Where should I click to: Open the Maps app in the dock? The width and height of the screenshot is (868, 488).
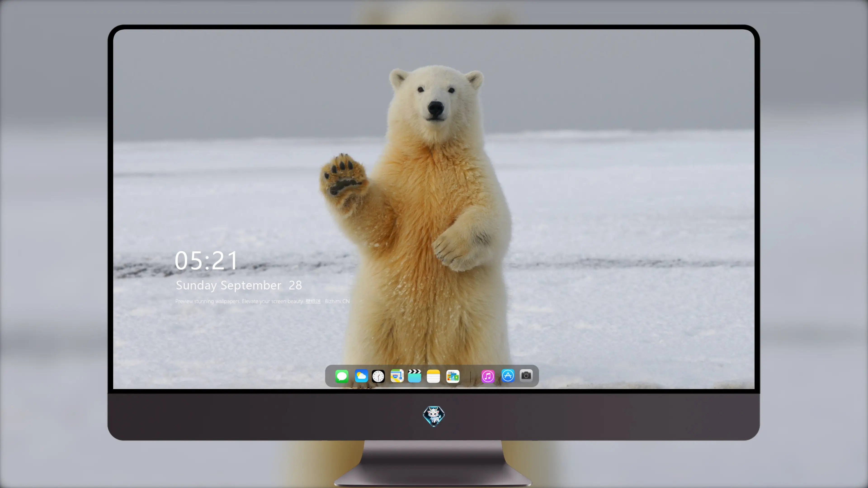pyautogui.click(x=397, y=376)
